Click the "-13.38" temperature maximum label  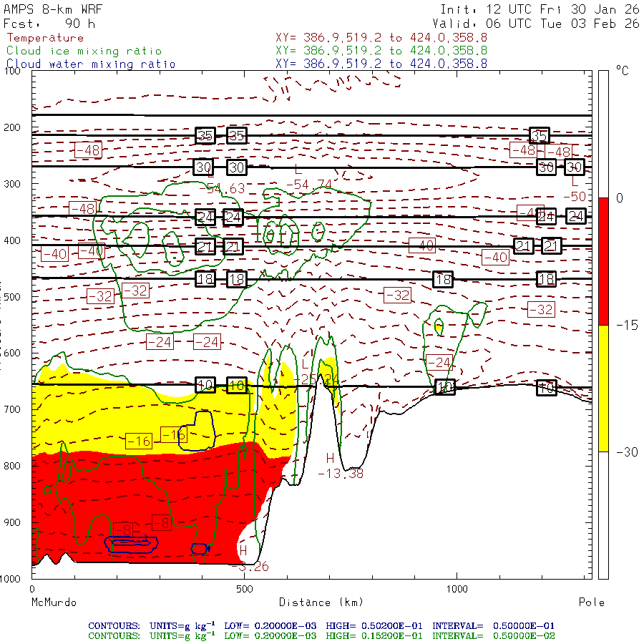(x=341, y=474)
